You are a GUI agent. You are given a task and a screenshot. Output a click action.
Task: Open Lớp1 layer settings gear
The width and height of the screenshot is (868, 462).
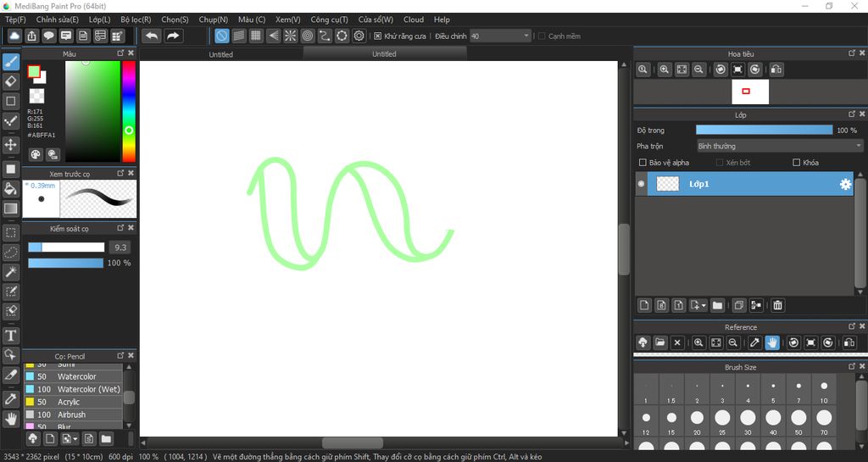click(845, 184)
